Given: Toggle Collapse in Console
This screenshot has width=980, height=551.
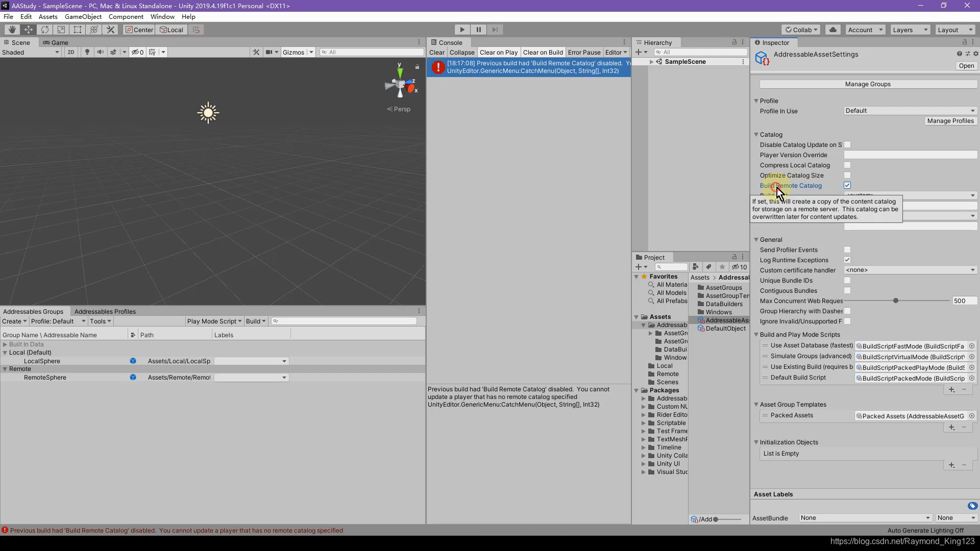Looking at the screenshot, I should (x=462, y=52).
